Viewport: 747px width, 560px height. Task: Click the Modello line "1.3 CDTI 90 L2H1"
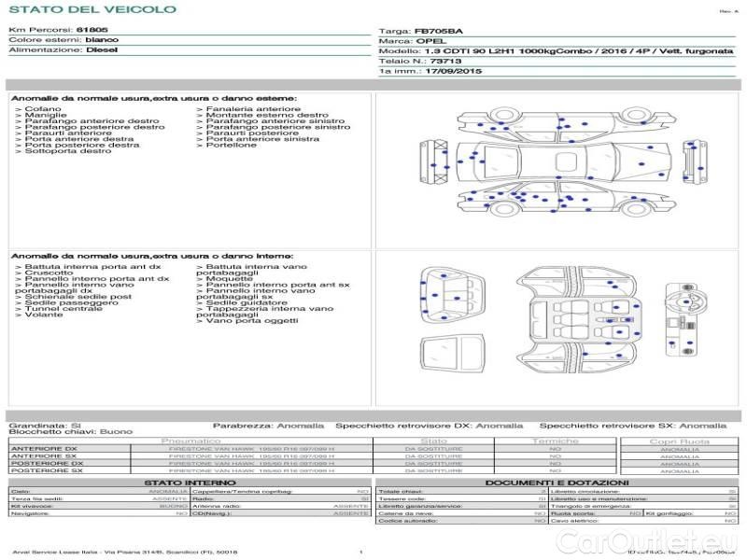(x=556, y=51)
